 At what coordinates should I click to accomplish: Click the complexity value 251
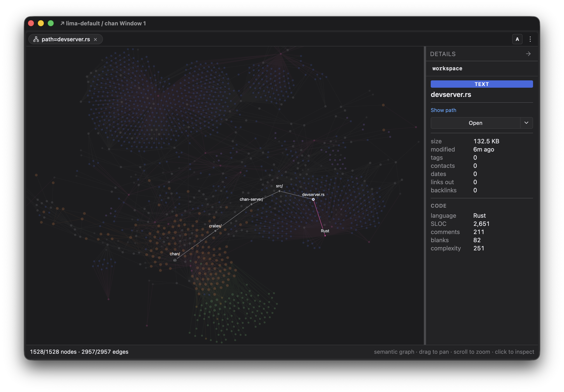(x=478, y=248)
